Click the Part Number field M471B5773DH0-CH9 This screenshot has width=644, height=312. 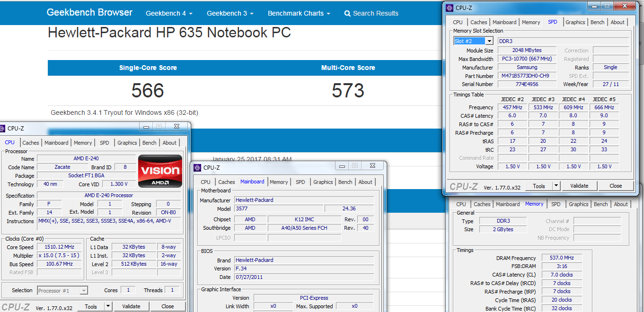tap(527, 76)
